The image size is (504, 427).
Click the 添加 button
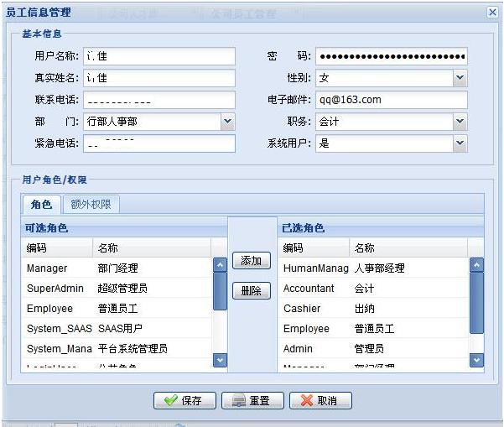(252, 261)
